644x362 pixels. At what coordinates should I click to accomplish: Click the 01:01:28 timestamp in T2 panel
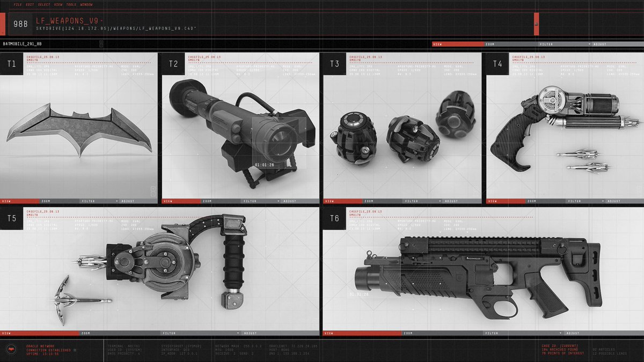[265, 165]
